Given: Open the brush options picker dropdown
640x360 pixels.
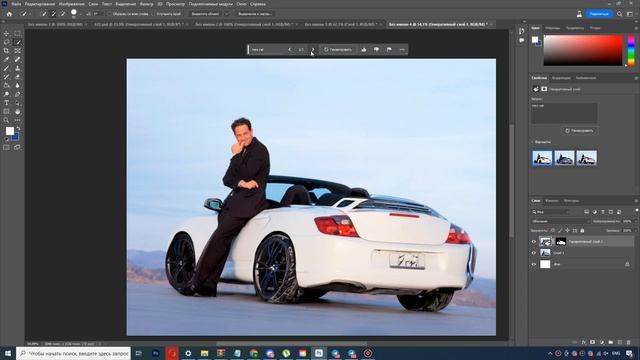Looking at the screenshot, I should tap(80, 14).
